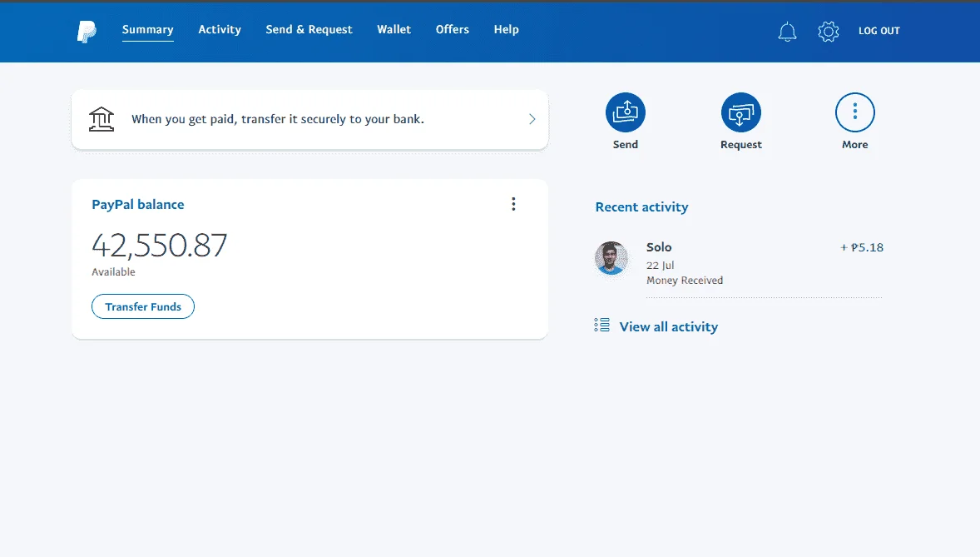Click the PayPal logo icon
The height and width of the screenshot is (557, 980).
(x=87, y=32)
